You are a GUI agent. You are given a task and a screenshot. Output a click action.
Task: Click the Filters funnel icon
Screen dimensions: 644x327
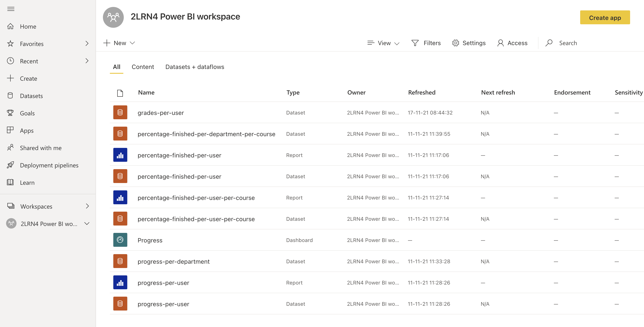(415, 43)
